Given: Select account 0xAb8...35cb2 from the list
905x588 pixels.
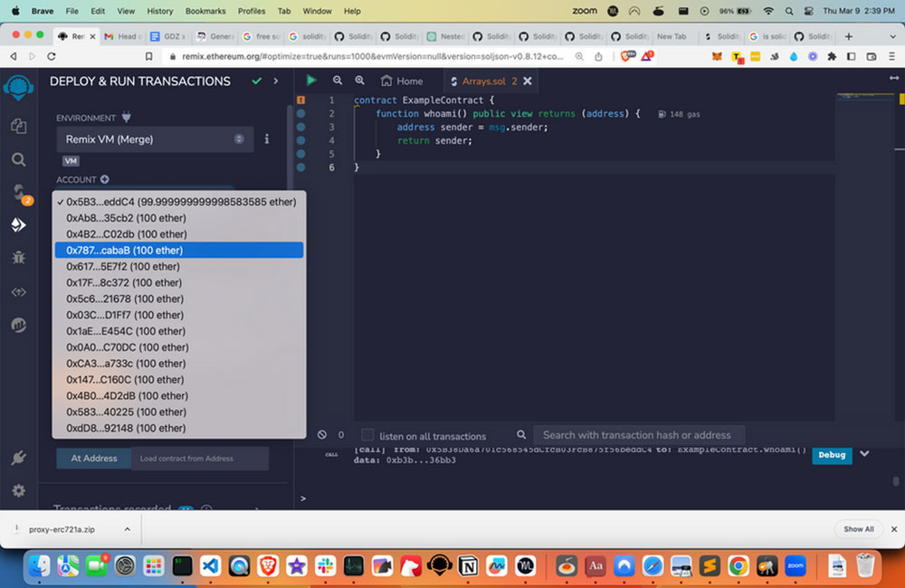Looking at the screenshot, I should [x=179, y=218].
